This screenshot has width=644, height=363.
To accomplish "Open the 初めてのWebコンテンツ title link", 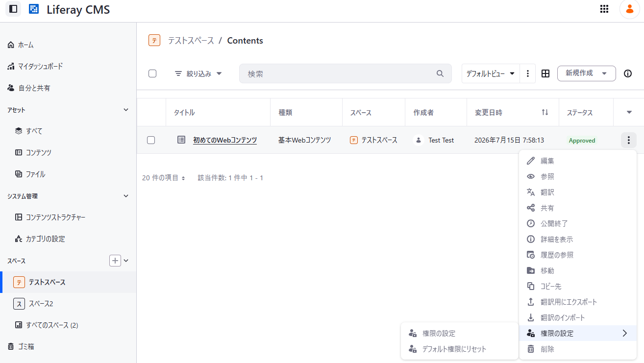I will pos(225,140).
